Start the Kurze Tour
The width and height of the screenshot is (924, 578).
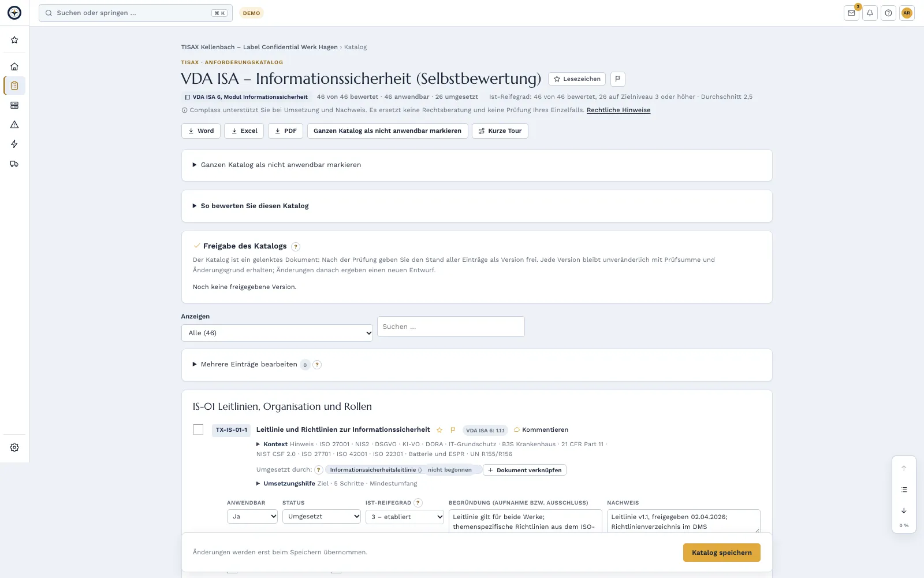pyautogui.click(x=500, y=131)
